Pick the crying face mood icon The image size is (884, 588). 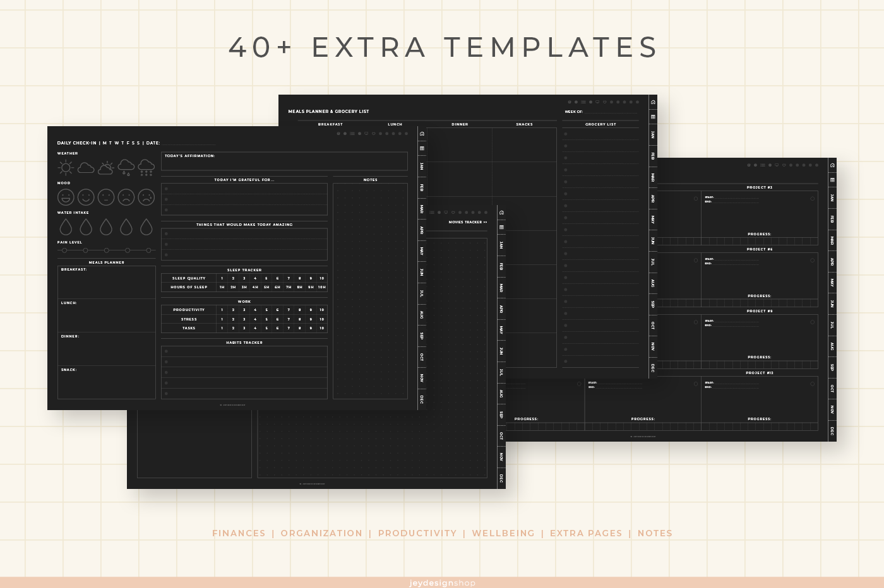pyautogui.click(x=146, y=197)
